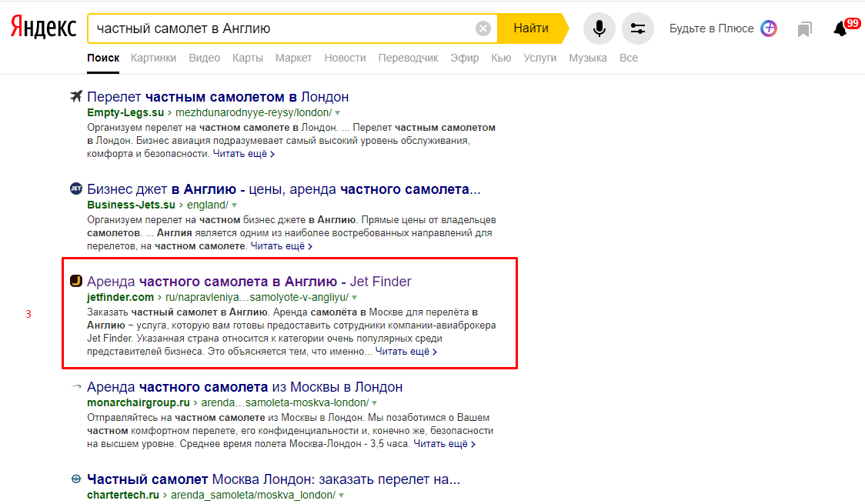Select the Поиск tab
The width and height of the screenshot is (865, 504).
pyautogui.click(x=103, y=58)
